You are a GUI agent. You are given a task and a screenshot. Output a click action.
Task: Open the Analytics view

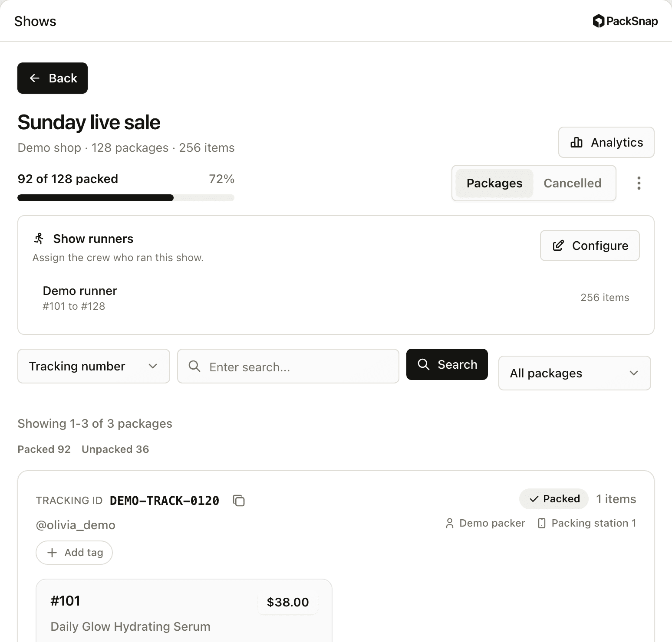[606, 142]
